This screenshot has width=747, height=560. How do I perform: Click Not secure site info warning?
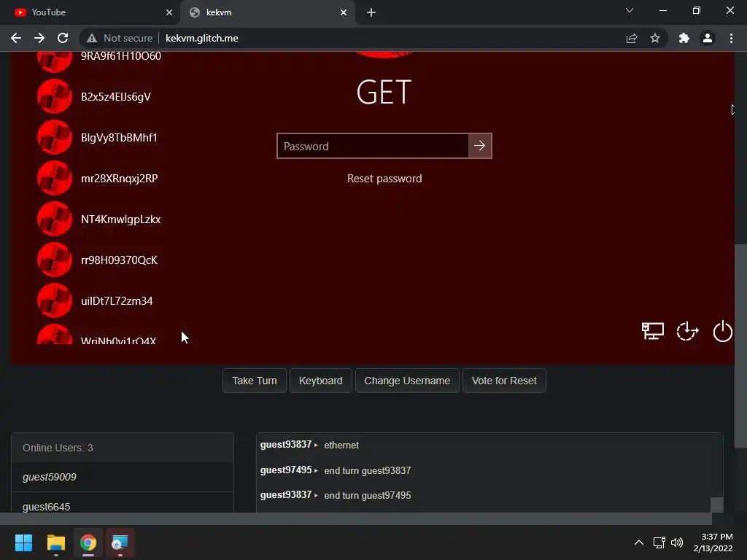[x=119, y=38]
